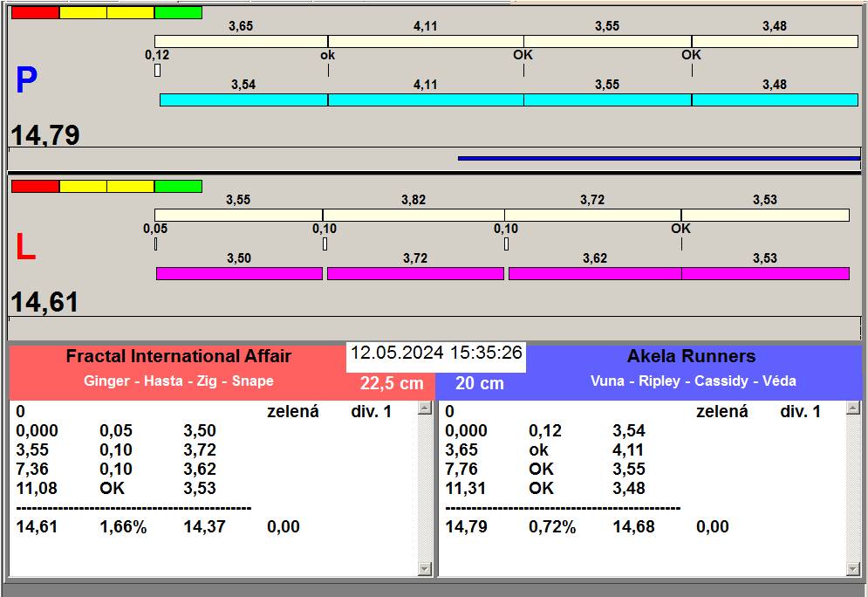
Task: Click 0,12 in the right results table
Action: click(544, 431)
